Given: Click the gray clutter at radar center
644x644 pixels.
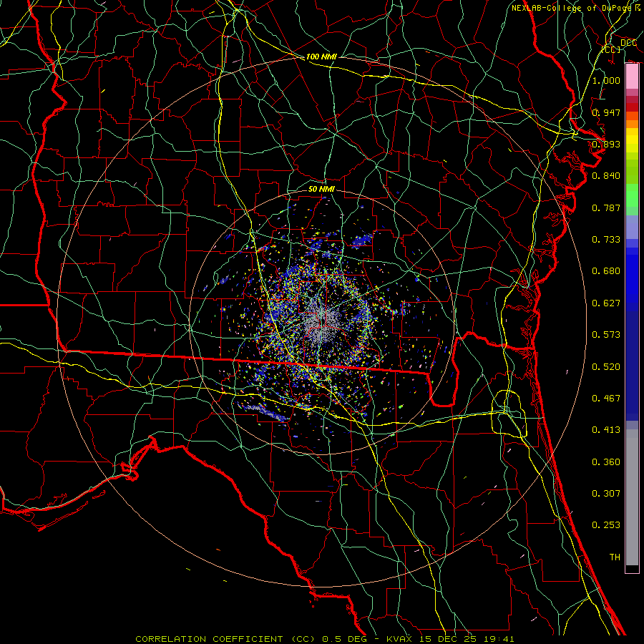Looking at the screenshot, I should (323, 323).
